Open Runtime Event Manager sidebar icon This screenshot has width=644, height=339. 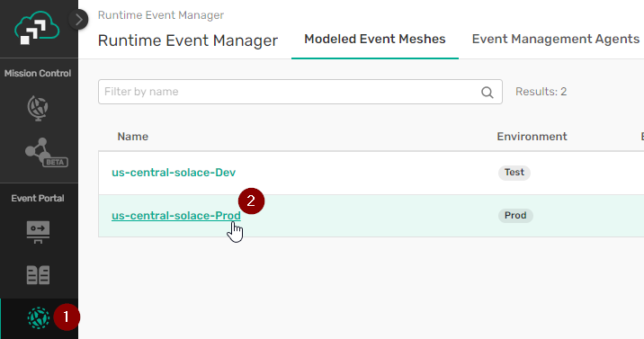(39, 317)
